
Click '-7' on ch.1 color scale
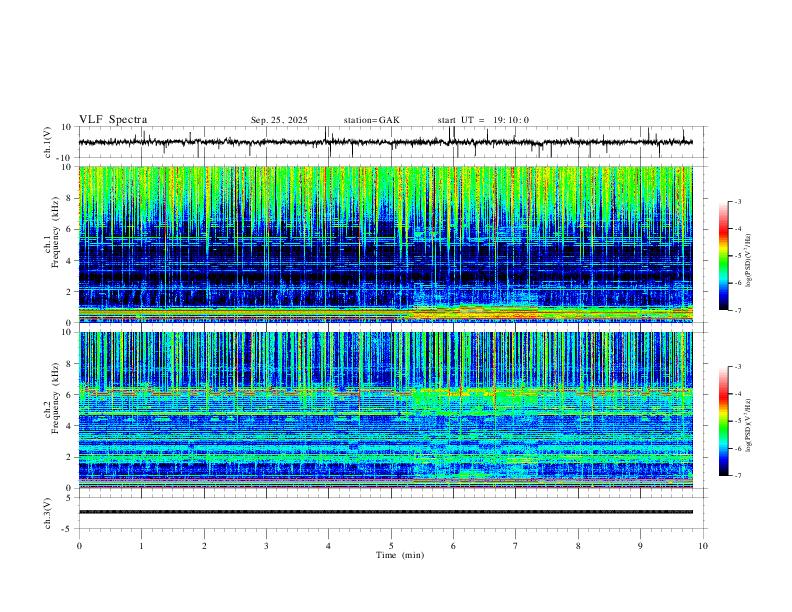tap(737, 310)
